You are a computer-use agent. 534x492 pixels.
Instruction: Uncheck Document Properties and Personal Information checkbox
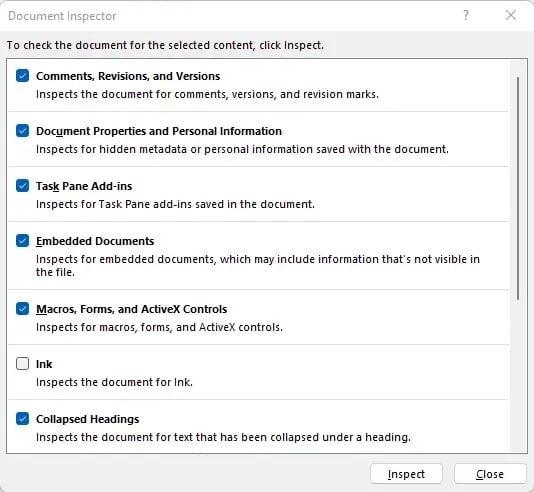[22, 131]
